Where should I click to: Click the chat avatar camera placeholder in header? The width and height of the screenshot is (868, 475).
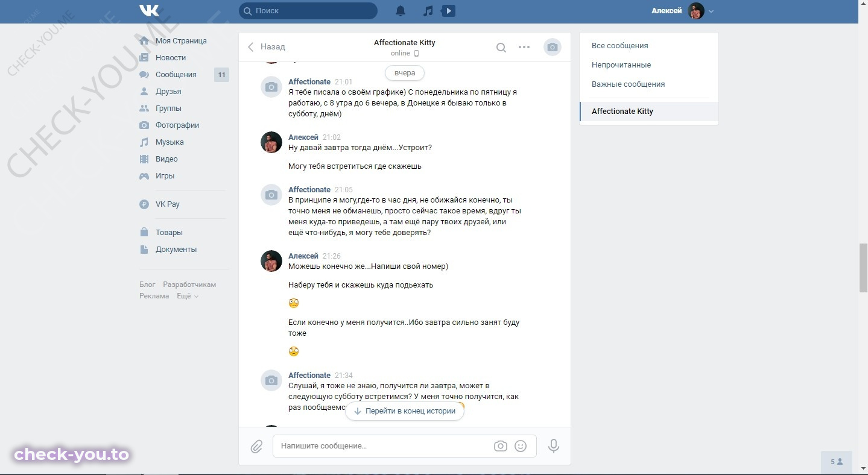click(x=553, y=47)
